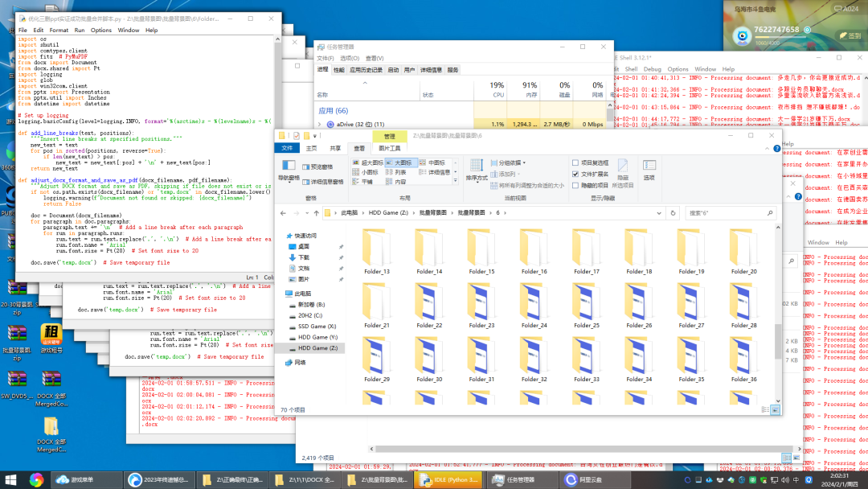868x489 pixels.
Task: Click the HDD Game (Z:) breadcrumb
Action: pyautogui.click(x=388, y=213)
